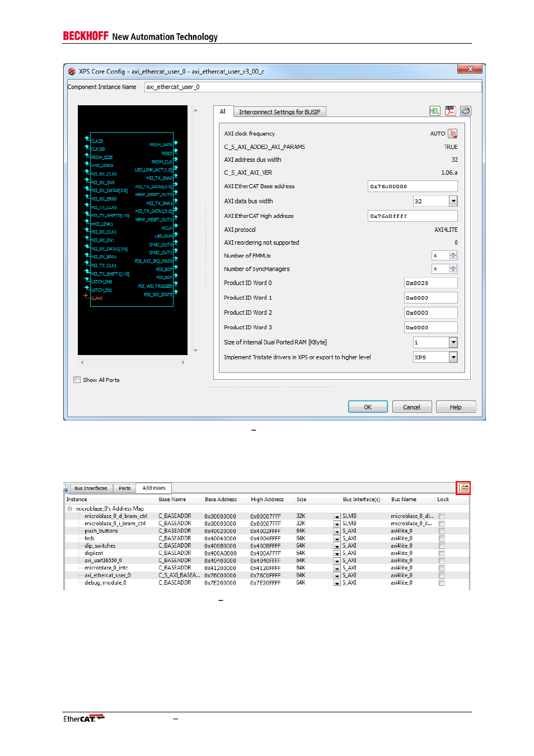
Task: Click base address 0x40020000 of push_buttons
Action: 220,531
